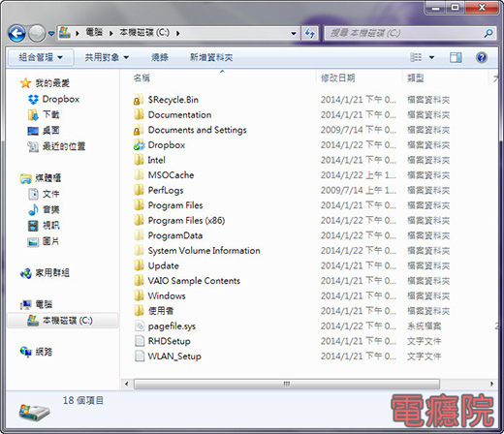Select the pagefile.sys file icon

point(139,326)
